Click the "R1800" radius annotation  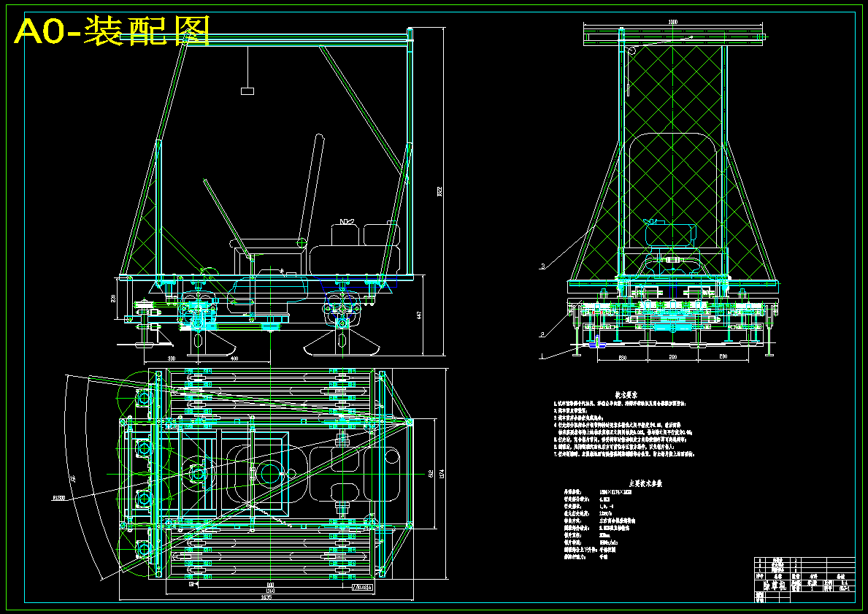(x=58, y=499)
